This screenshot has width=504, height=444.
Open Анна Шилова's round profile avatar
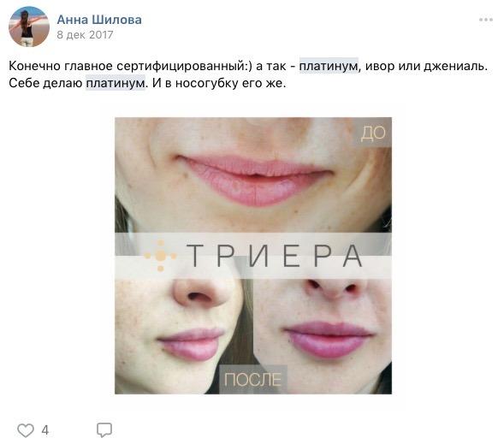(x=29, y=27)
